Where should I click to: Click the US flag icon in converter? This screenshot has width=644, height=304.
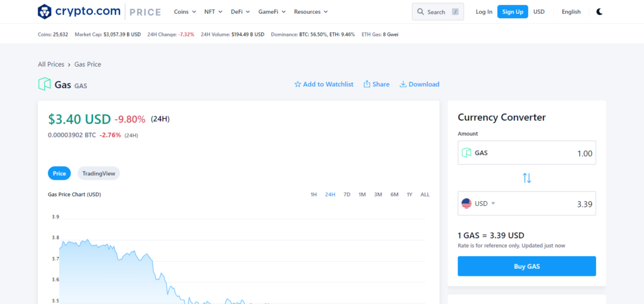pos(467,204)
